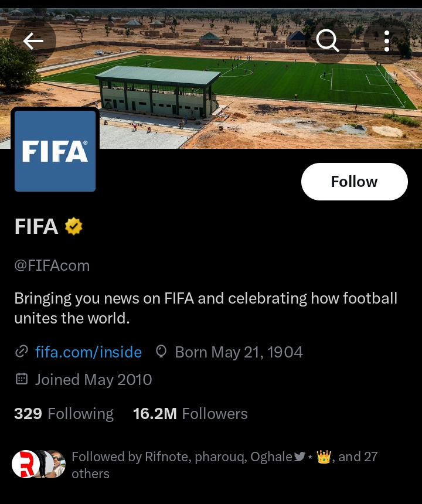The height and width of the screenshot is (504, 422).
Task: Click the "Joined May 2010" text
Action: coord(93,379)
